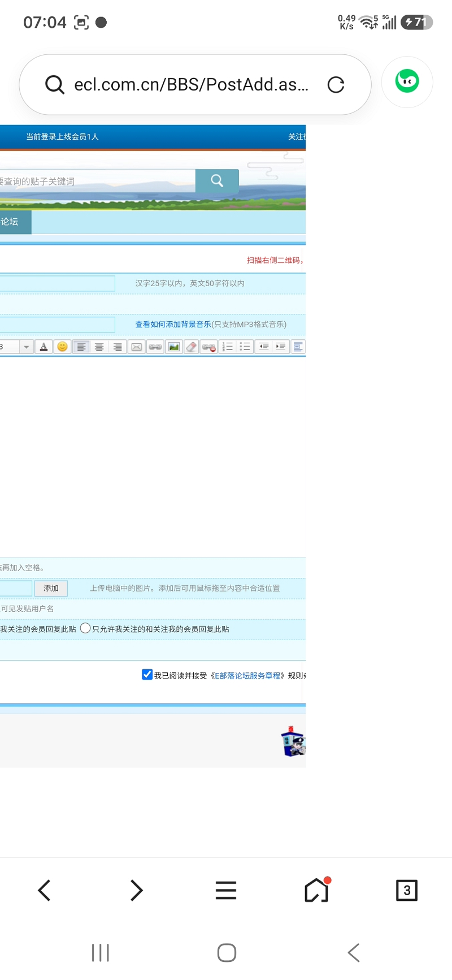
Task: Click the 可见发贴用户名 label
Action: [27, 608]
